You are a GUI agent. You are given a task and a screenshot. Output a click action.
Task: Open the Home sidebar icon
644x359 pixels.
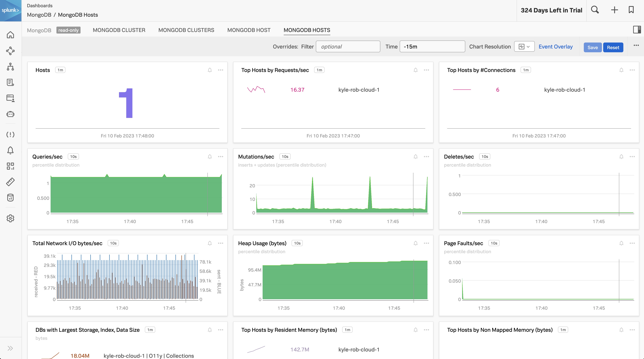[10, 35]
